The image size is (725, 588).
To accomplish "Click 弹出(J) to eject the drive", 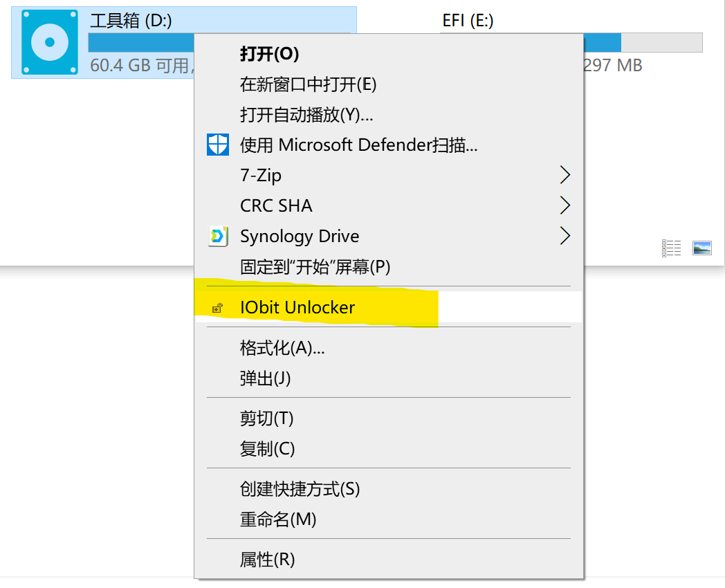I will click(x=265, y=378).
